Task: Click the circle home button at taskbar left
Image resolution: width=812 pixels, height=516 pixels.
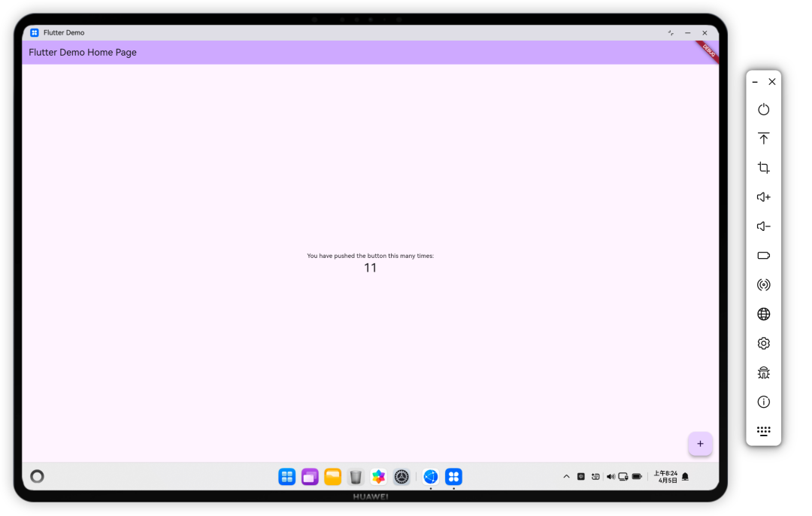Action: click(37, 476)
